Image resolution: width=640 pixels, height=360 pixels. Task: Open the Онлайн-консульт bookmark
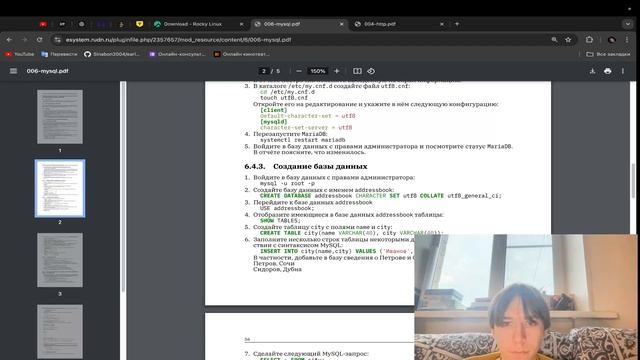tap(177, 54)
